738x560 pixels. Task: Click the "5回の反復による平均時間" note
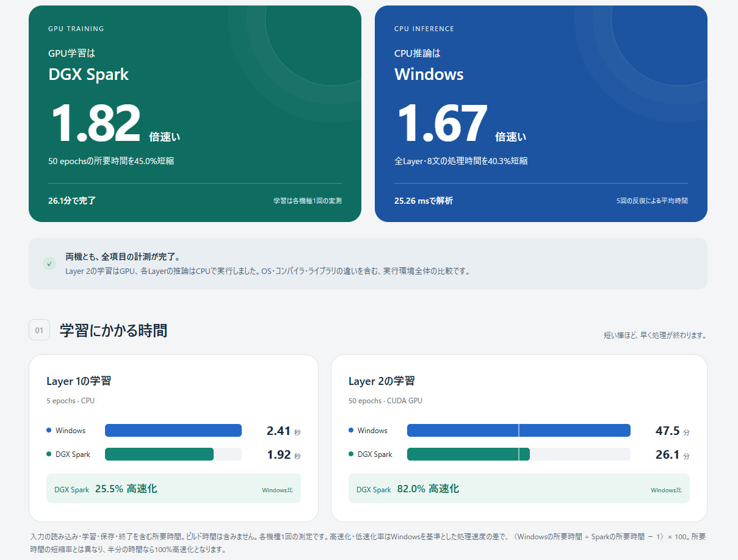pos(652,201)
